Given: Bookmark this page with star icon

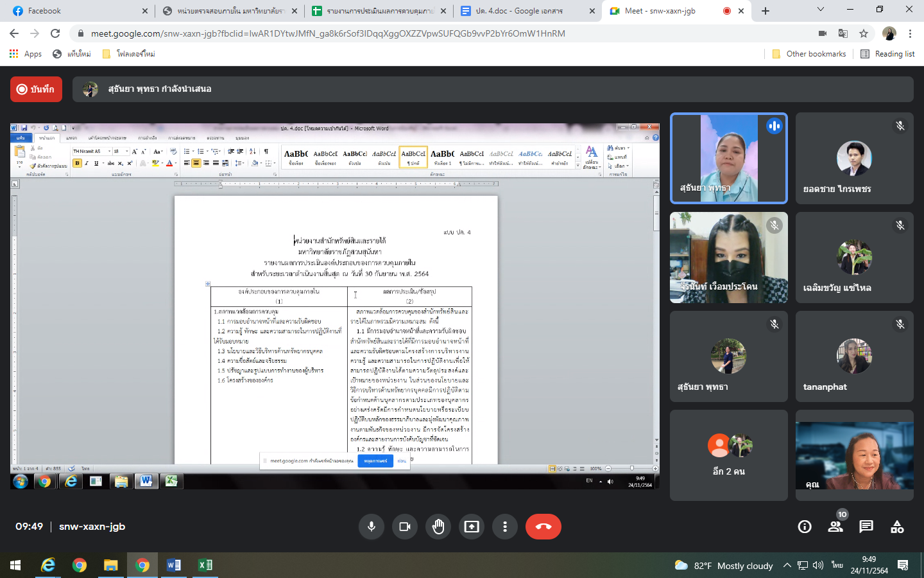Looking at the screenshot, I should tap(864, 33).
